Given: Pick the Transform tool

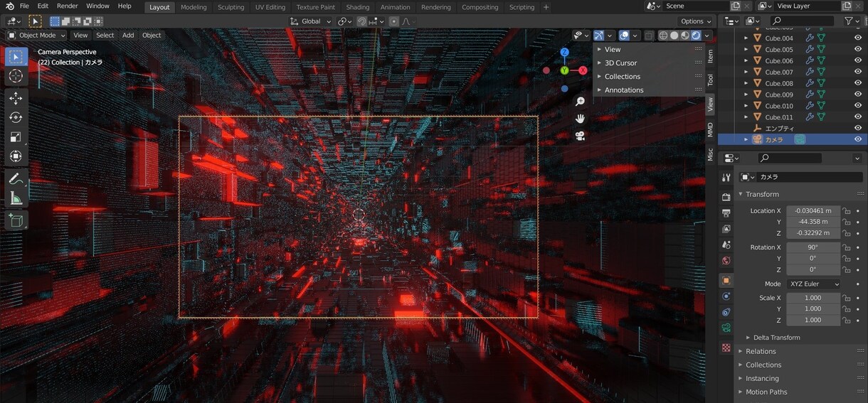Looking at the screenshot, I should (x=16, y=156).
